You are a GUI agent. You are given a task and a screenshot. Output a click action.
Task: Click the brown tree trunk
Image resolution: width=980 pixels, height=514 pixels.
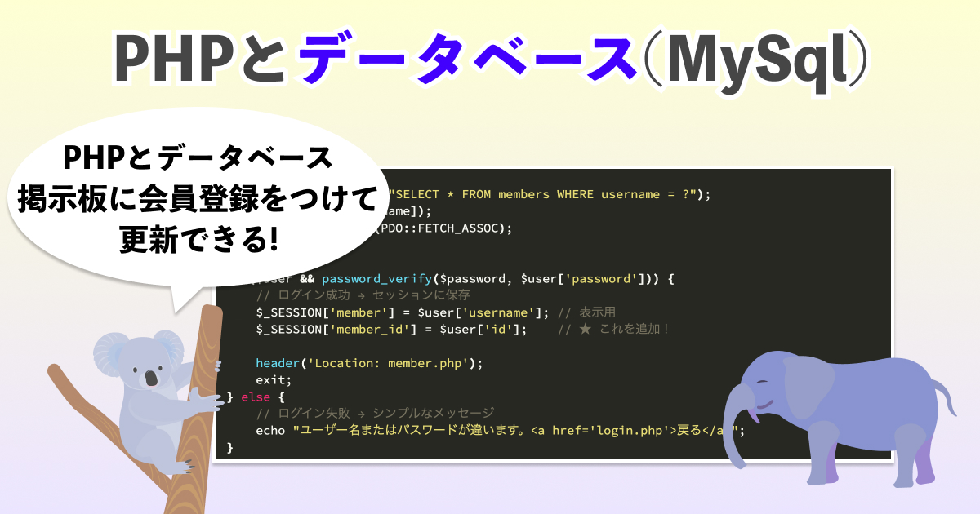(x=204, y=424)
